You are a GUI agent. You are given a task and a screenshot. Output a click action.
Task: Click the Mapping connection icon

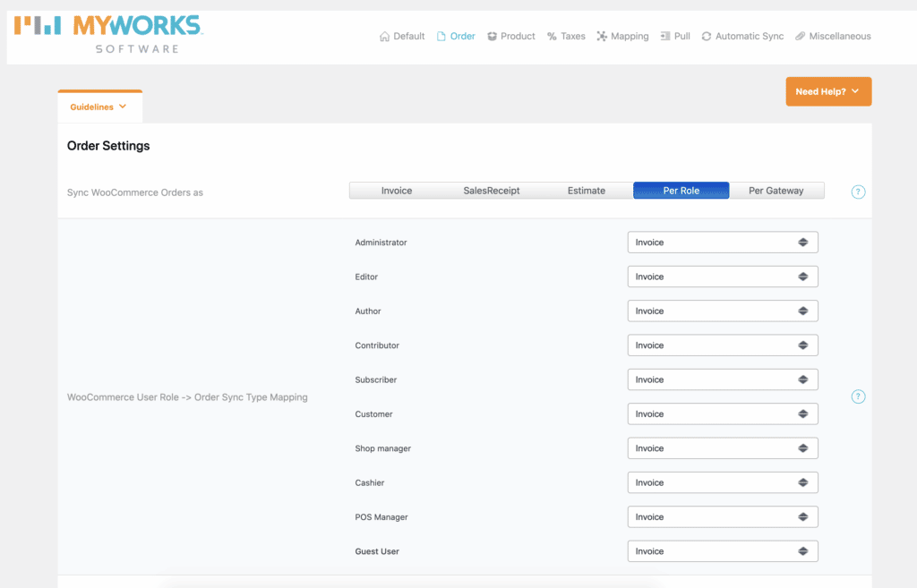coord(603,36)
